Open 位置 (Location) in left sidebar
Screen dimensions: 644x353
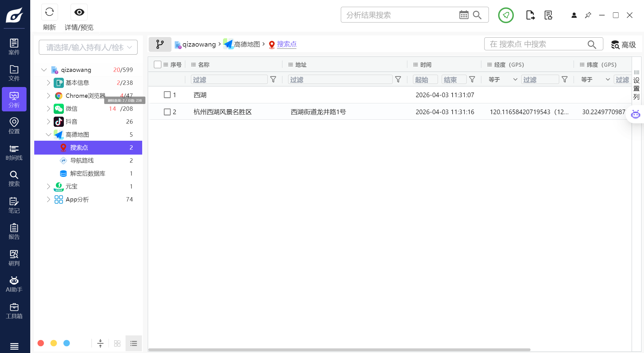pyautogui.click(x=14, y=126)
